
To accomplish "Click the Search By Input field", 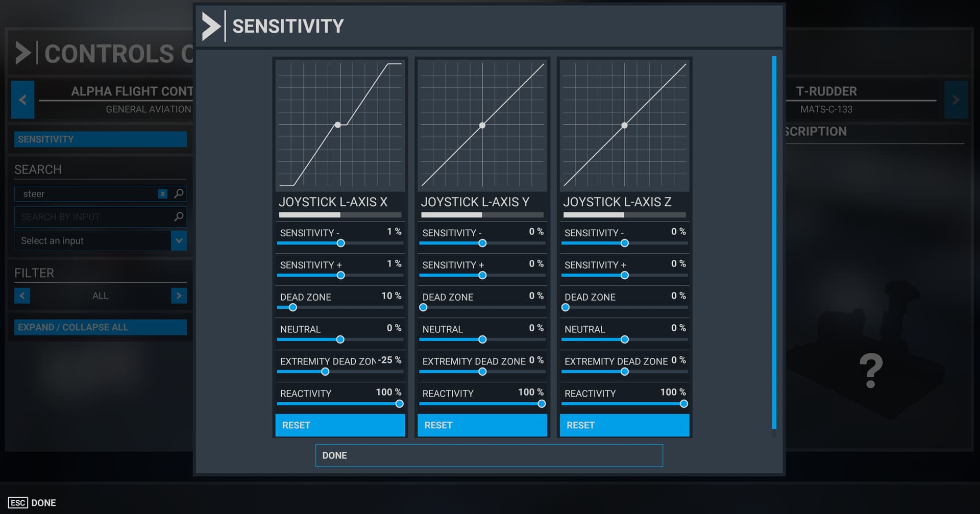I will tap(101, 217).
